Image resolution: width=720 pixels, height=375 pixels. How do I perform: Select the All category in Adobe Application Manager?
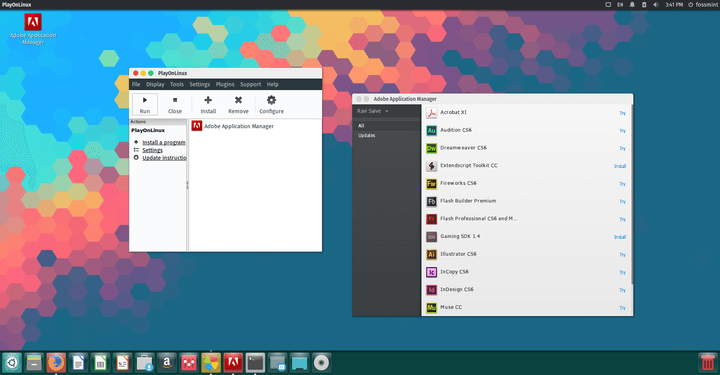pyautogui.click(x=387, y=125)
